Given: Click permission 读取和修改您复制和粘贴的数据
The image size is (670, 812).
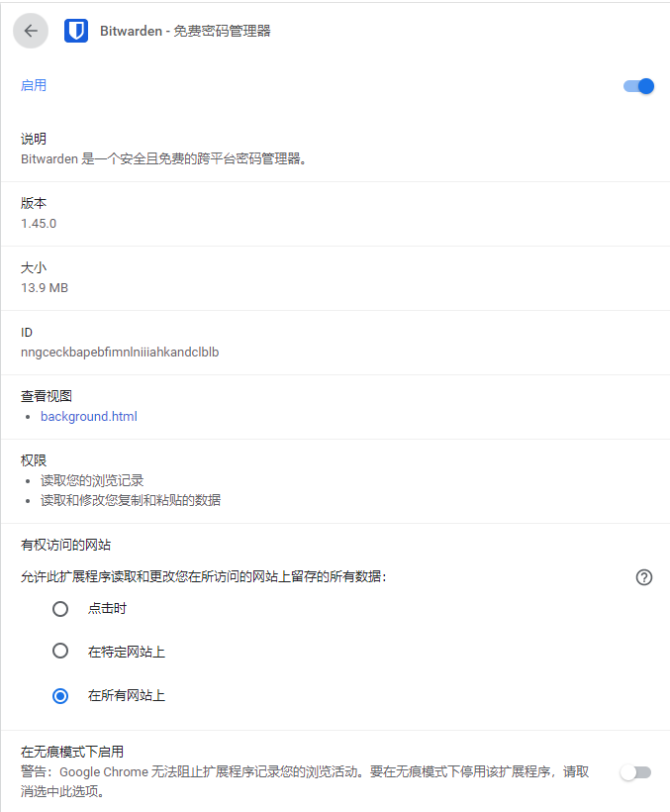Looking at the screenshot, I should (131, 500).
